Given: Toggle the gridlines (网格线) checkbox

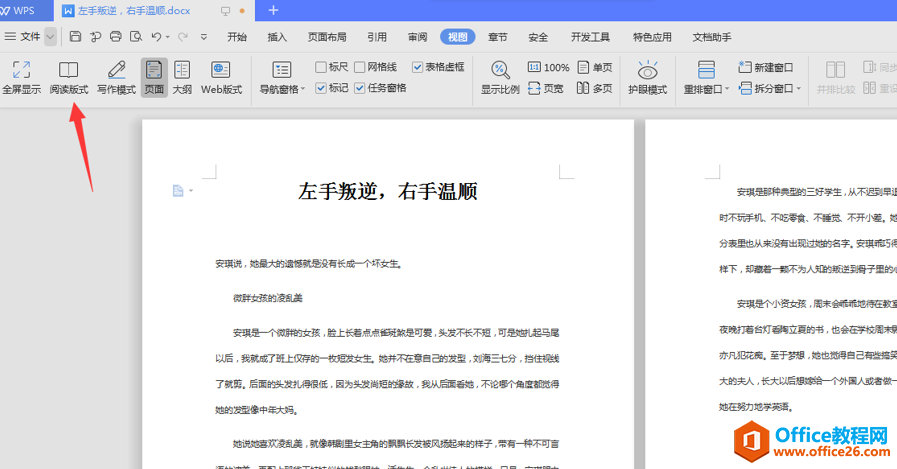Looking at the screenshot, I should point(360,67).
